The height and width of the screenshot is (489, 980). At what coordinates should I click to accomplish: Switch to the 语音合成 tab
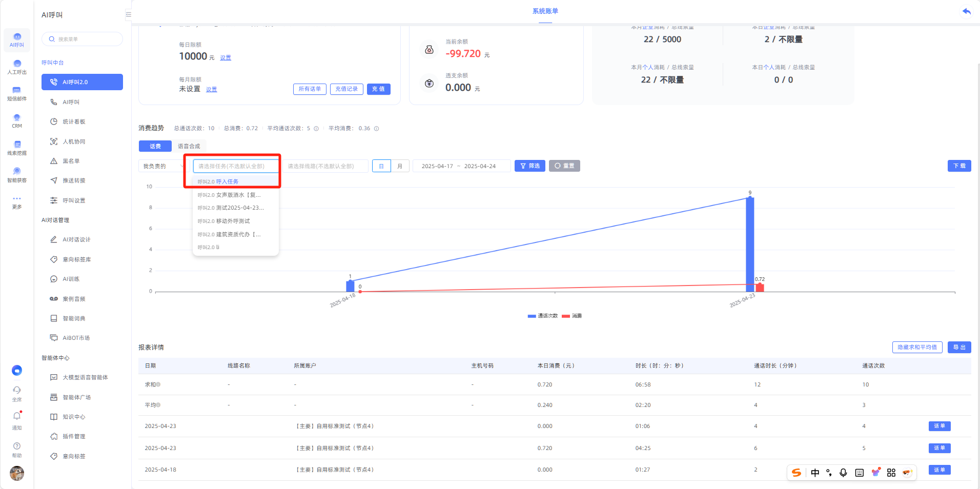[189, 146]
